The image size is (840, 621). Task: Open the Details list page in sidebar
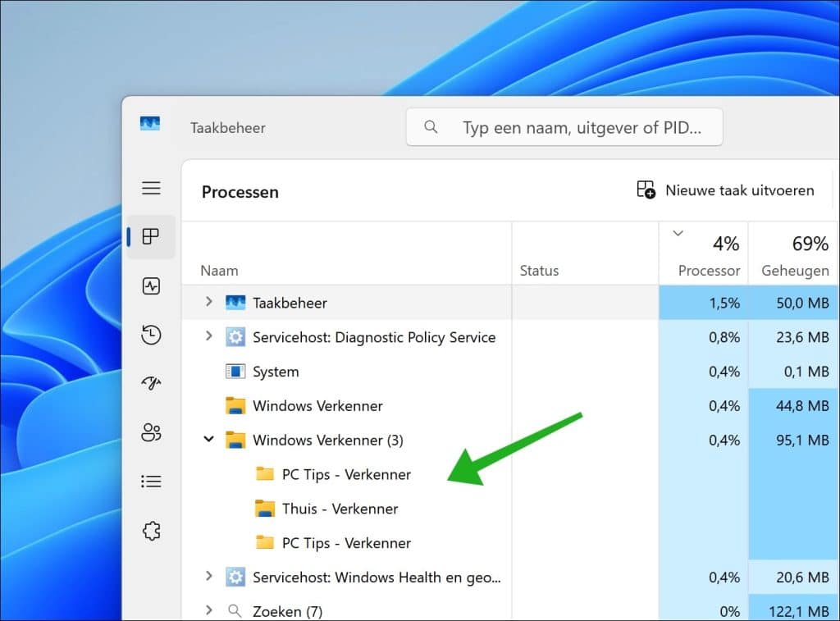pos(151,482)
